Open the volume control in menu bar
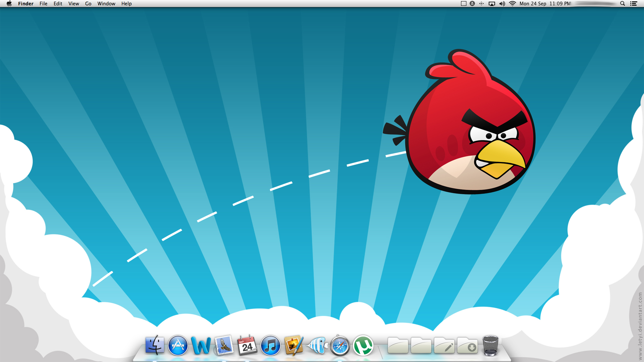 (502, 4)
